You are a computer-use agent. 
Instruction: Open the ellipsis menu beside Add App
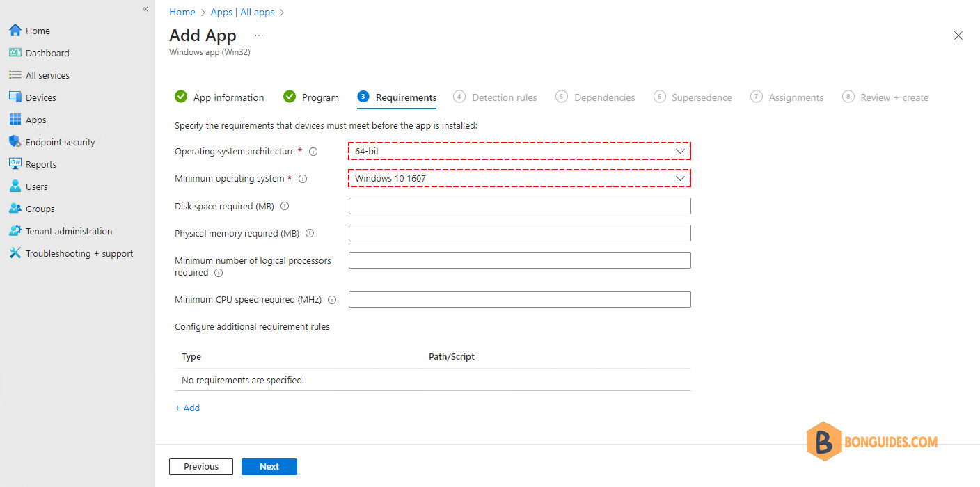coord(259,35)
